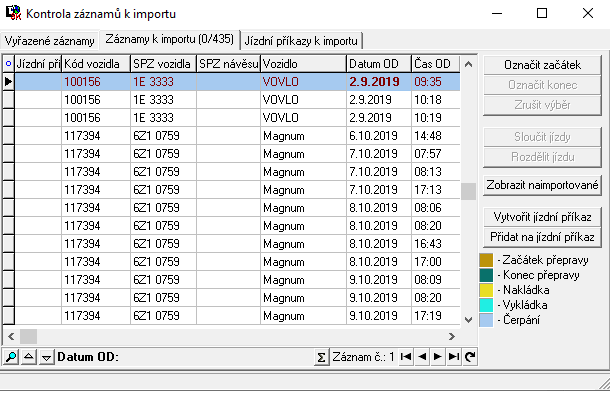This screenshot has height=394, width=610.
Task: Minimize the Kontrola záznamů k importu window
Action: 497,13
